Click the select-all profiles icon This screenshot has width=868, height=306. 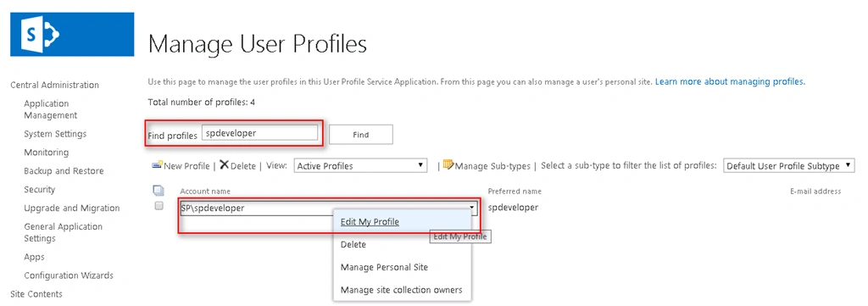pyautogui.click(x=159, y=191)
